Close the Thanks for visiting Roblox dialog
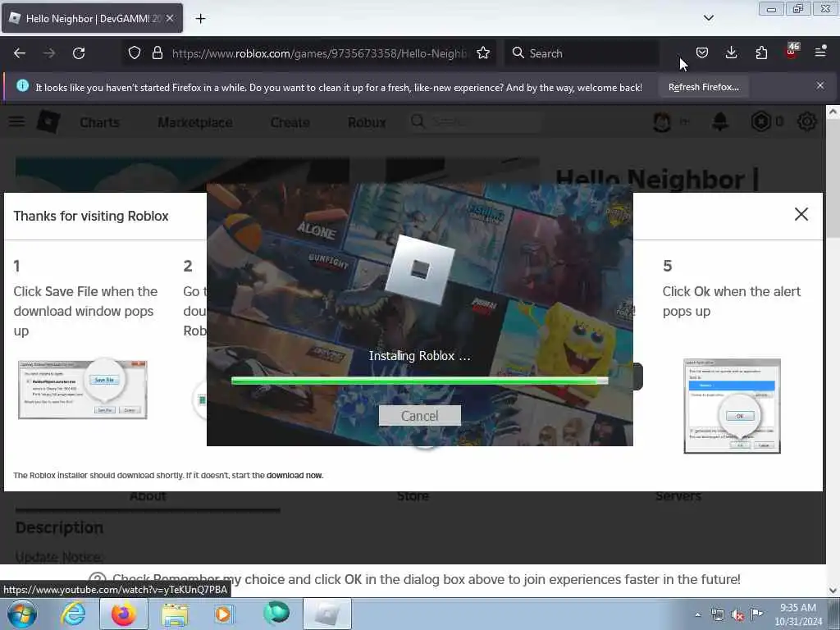The height and width of the screenshot is (630, 840). (801, 214)
